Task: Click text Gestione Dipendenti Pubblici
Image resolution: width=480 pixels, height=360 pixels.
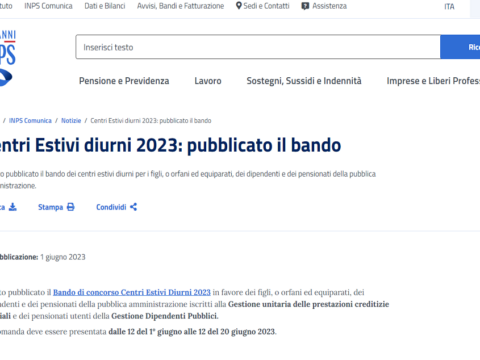Action: pos(164,316)
